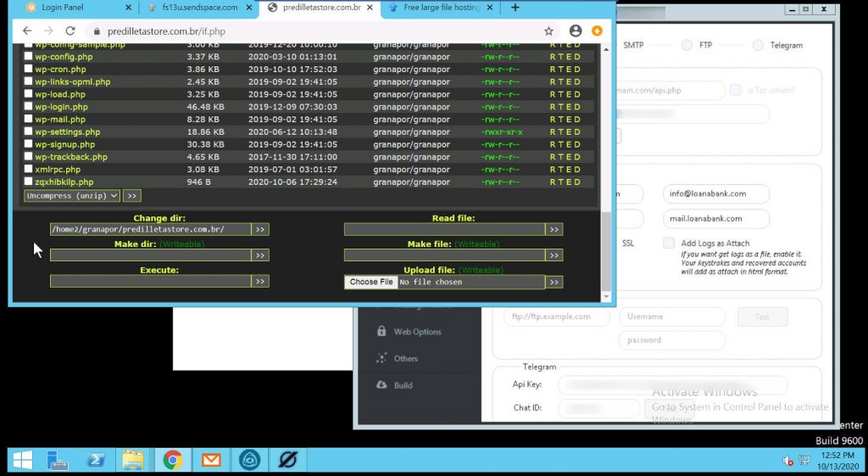
Task: Open Others in the builder sidebar
Action: 406,359
